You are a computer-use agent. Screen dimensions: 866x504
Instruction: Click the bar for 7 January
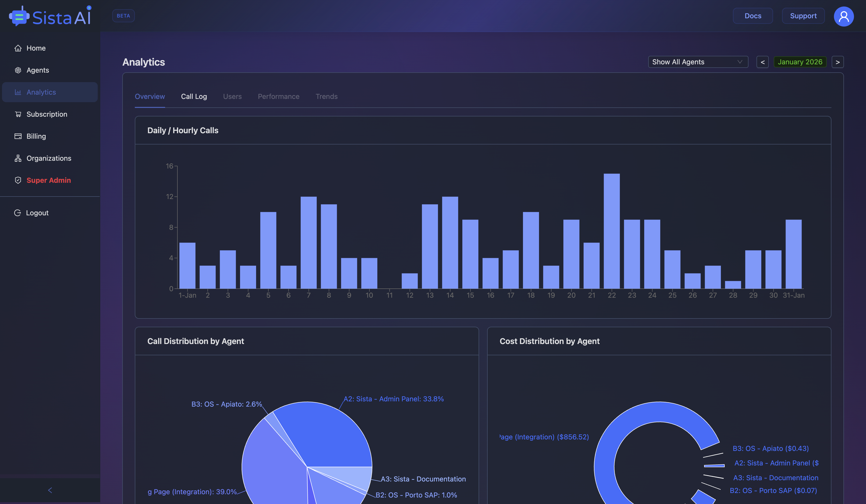(309, 243)
